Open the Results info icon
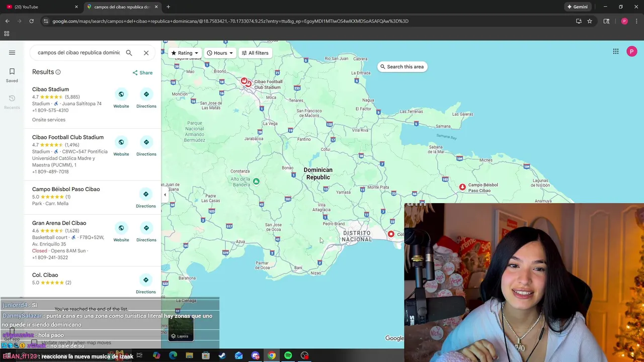 [x=58, y=72]
